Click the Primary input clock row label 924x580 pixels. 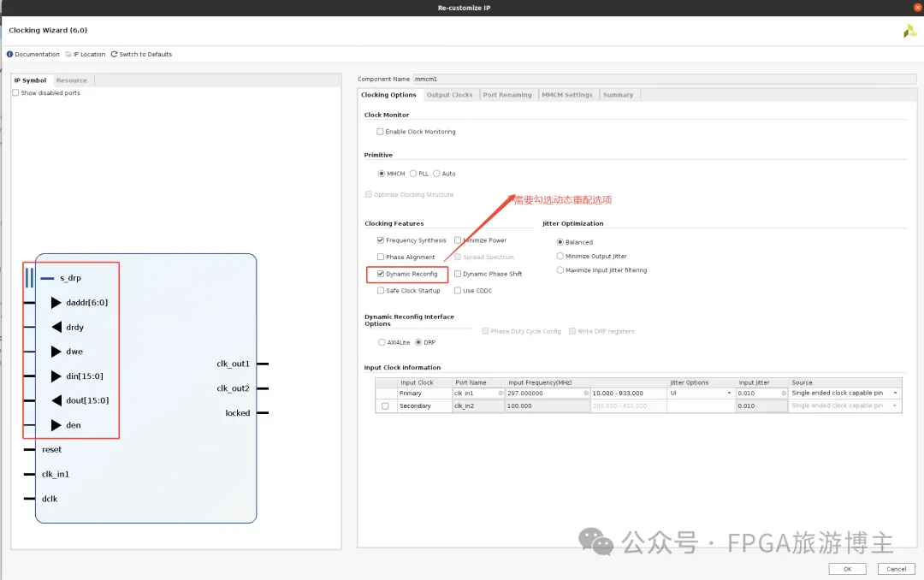410,394
